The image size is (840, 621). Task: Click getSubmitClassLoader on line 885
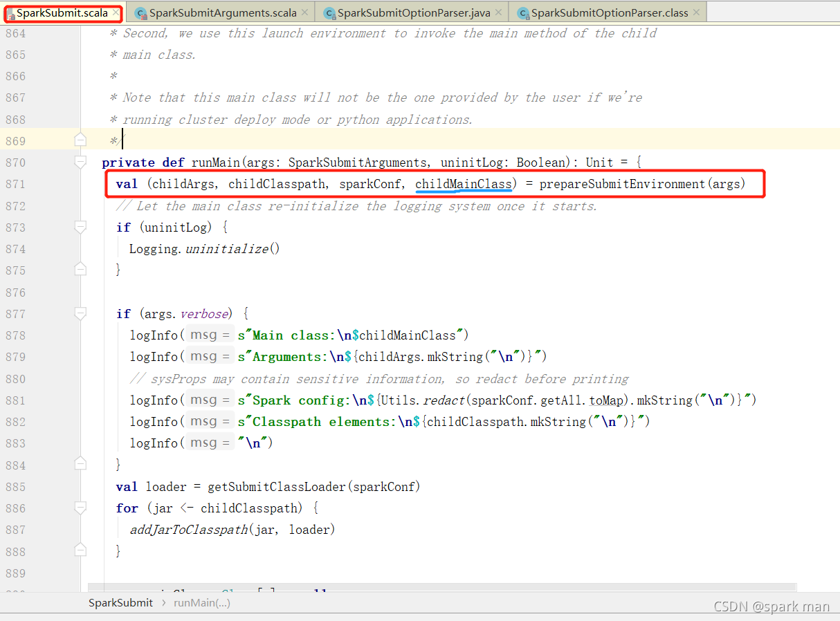click(x=276, y=487)
